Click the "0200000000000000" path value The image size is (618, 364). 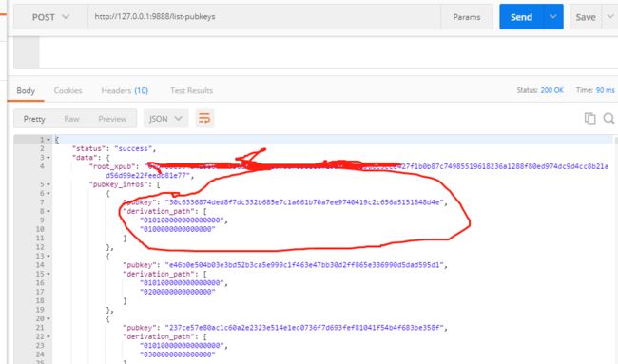tap(178, 292)
